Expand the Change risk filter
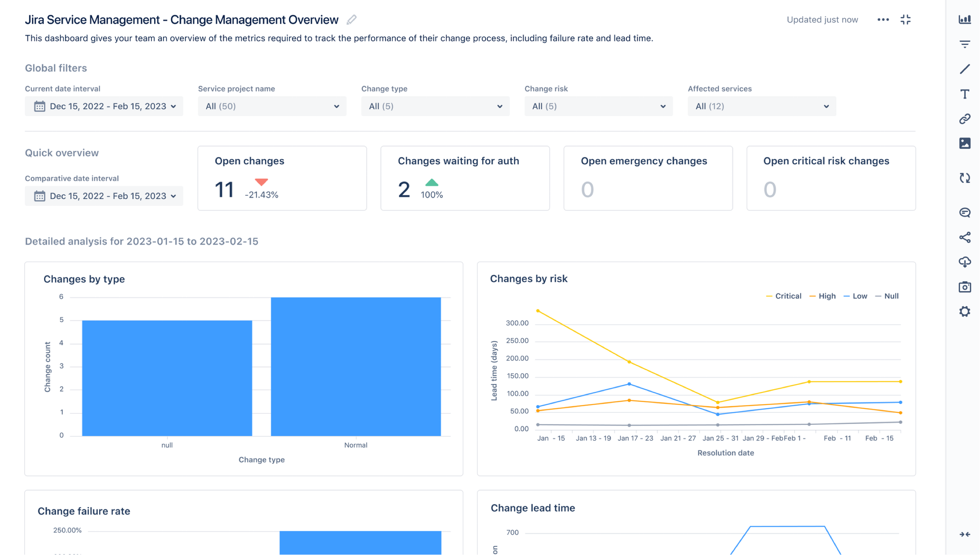The image size is (980, 555). (598, 106)
